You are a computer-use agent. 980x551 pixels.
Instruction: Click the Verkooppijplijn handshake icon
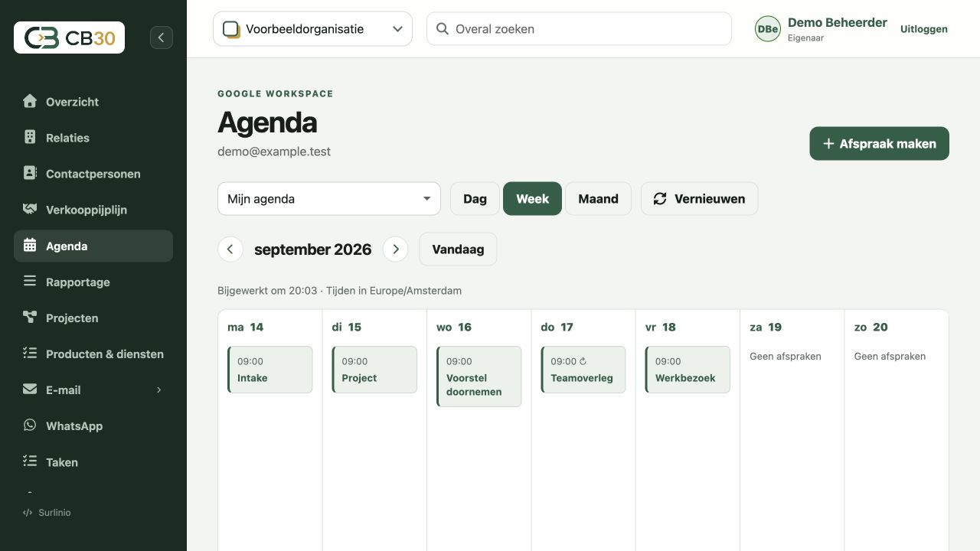(30, 209)
